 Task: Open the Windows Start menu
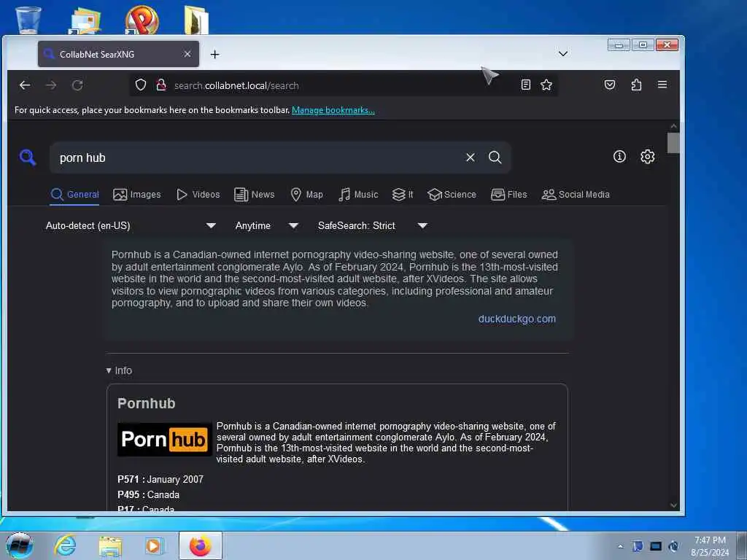(x=18, y=545)
